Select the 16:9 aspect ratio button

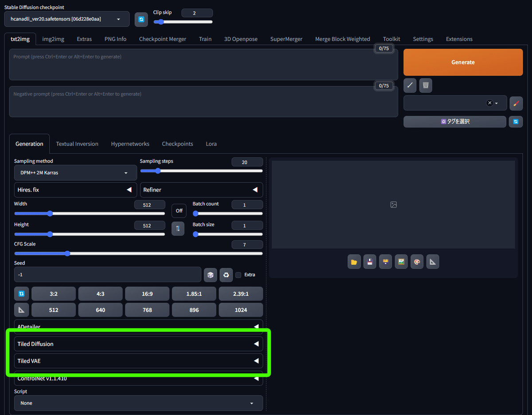click(147, 294)
